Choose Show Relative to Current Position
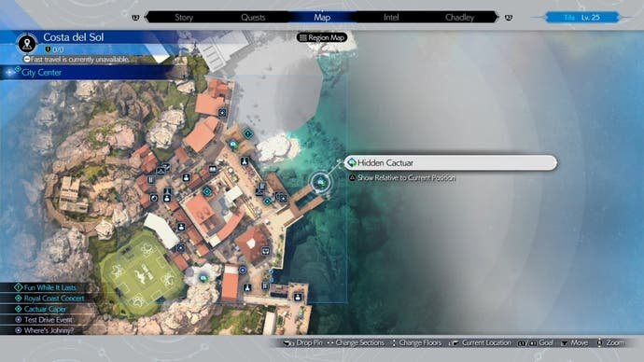The height and width of the screenshot is (362, 644). (402, 177)
